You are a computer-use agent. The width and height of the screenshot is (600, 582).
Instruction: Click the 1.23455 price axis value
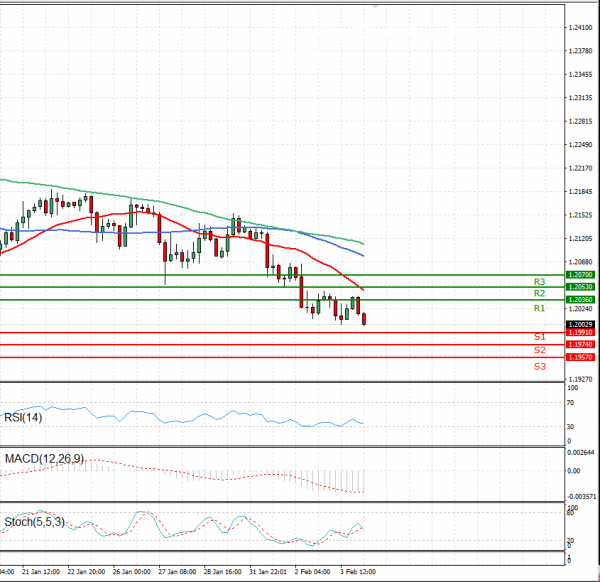point(580,75)
